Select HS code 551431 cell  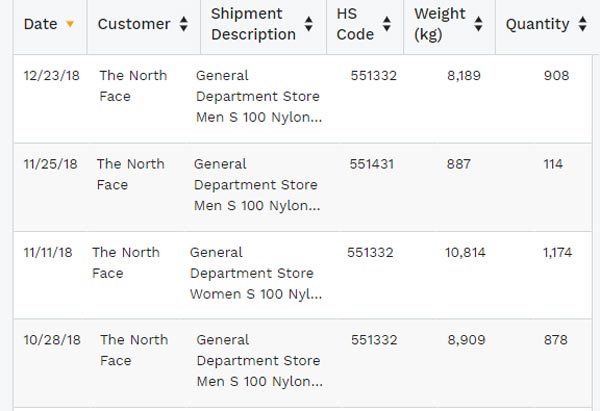374,164
